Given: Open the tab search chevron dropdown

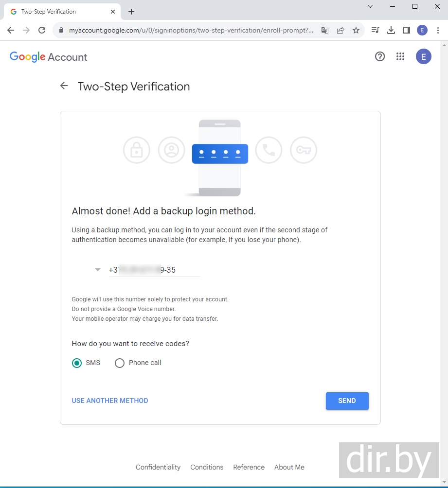Looking at the screenshot, I should [x=370, y=6].
